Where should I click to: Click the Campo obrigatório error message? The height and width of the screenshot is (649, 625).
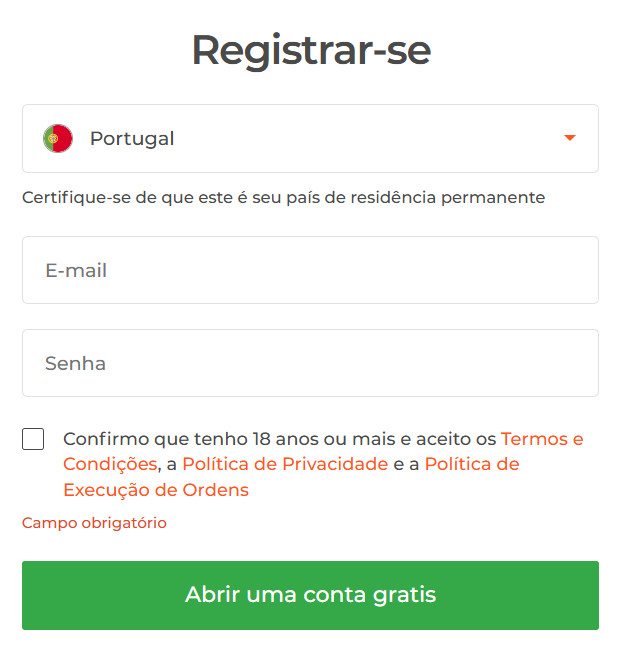point(94,523)
